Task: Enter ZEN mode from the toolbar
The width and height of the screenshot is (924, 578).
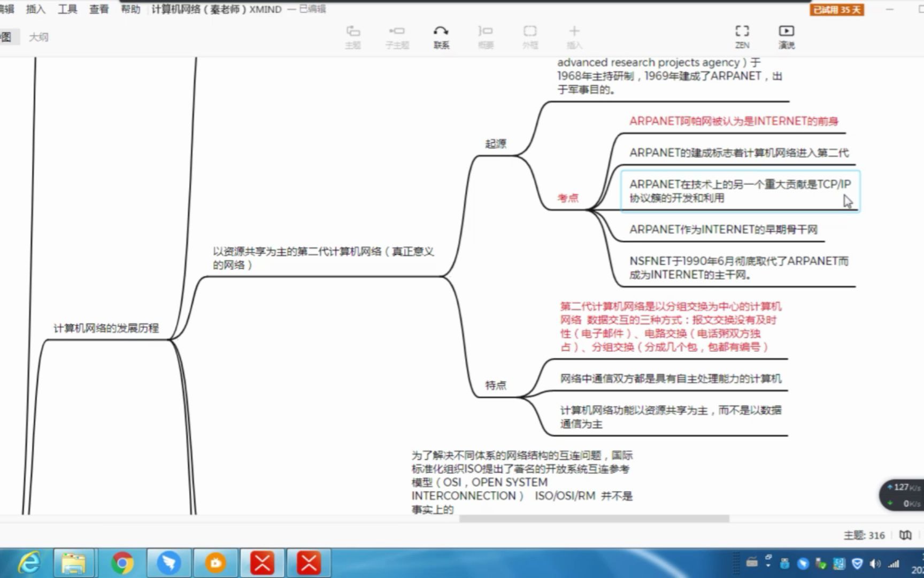Action: pyautogui.click(x=742, y=36)
